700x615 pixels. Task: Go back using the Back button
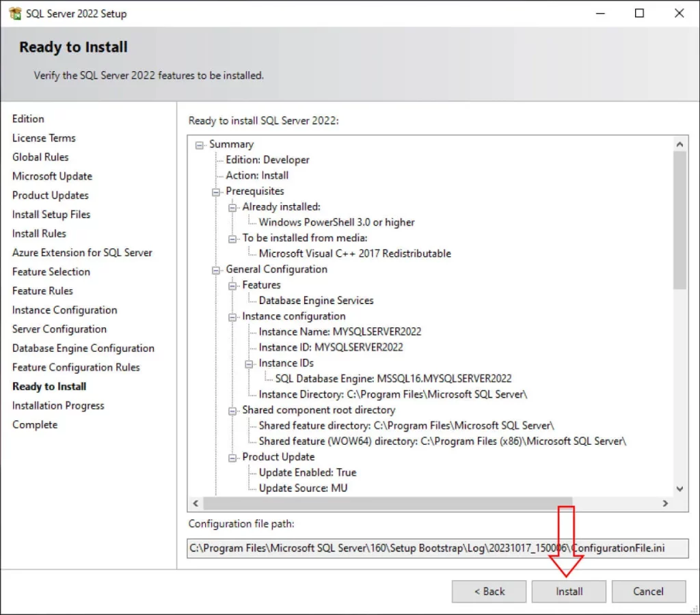pyautogui.click(x=489, y=591)
